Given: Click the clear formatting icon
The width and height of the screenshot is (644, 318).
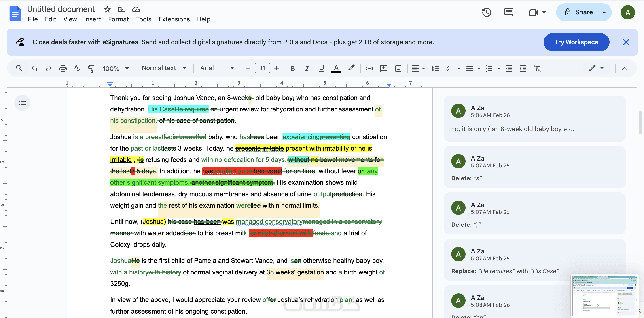Looking at the screenshot, I should click(537, 68).
